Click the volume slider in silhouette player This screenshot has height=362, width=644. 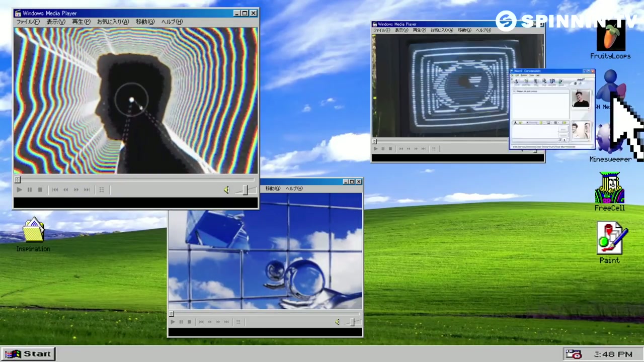246,190
